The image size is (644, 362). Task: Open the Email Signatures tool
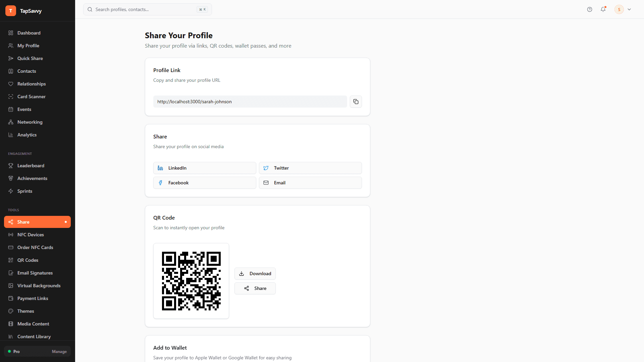pyautogui.click(x=35, y=273)
